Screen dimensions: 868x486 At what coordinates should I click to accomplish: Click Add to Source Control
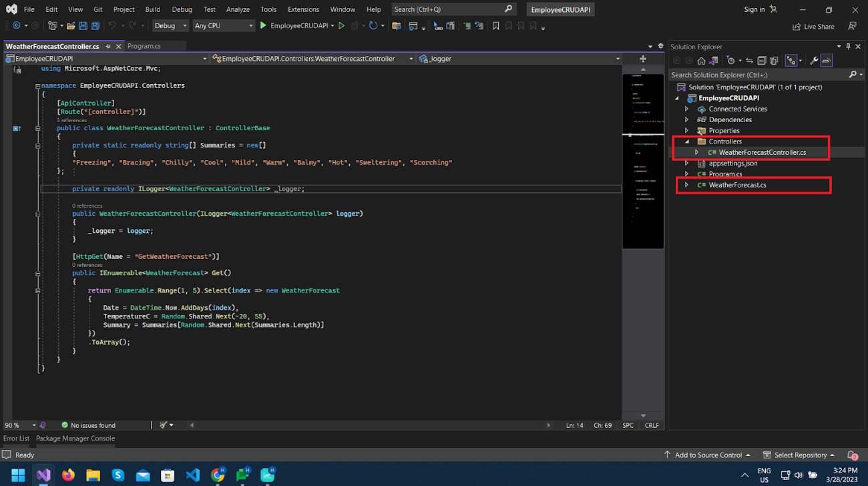(x=708, y=455)
